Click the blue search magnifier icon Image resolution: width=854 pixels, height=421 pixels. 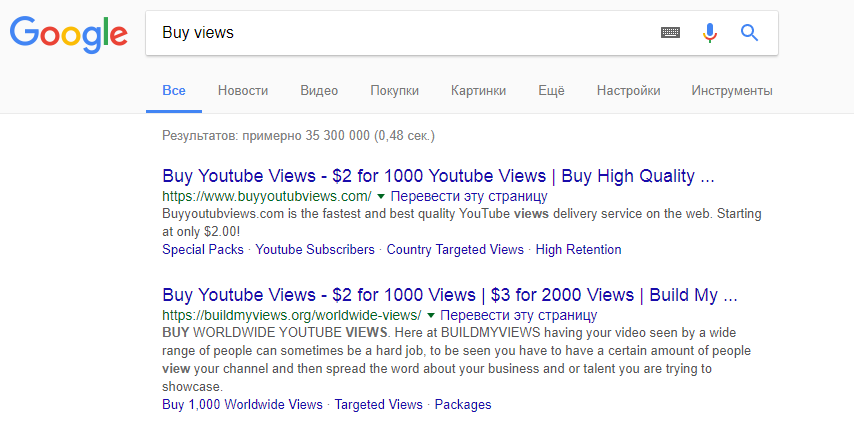pos(749,33)
